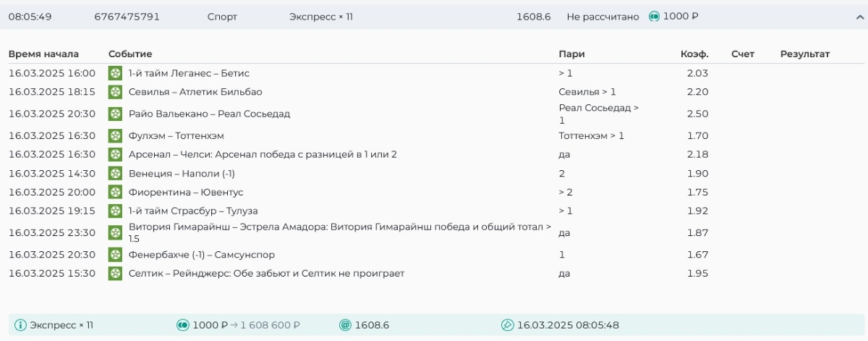868x341 pixels.
Task: Click the Событие column header
Action: (x=130, y=54)
